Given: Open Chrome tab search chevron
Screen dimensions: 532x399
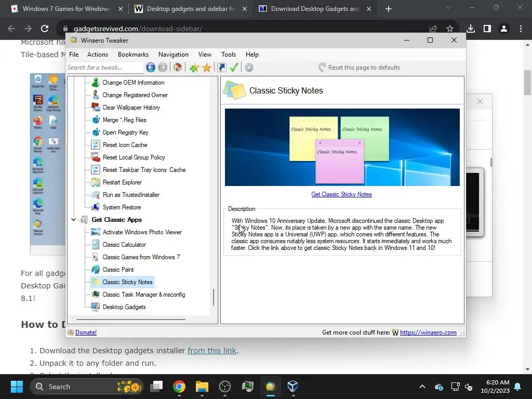Looking at the screenshot, I should coord(448,7).
